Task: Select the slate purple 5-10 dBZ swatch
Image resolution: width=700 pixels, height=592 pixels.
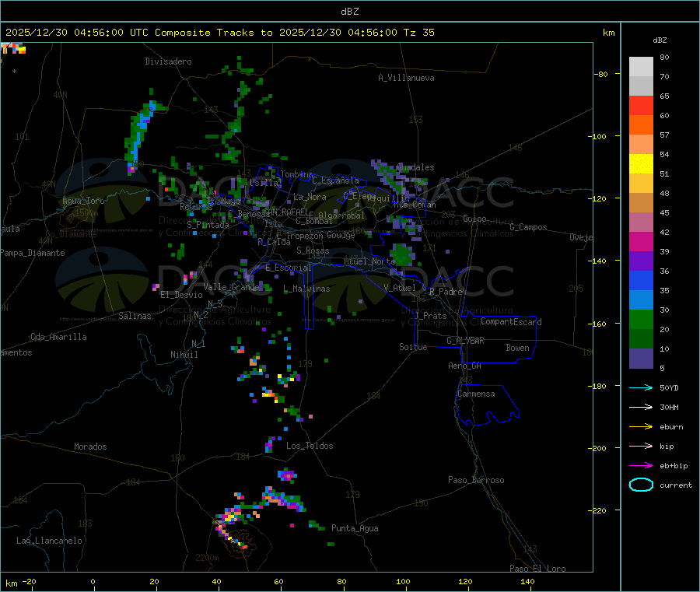Action: [641, 359]
